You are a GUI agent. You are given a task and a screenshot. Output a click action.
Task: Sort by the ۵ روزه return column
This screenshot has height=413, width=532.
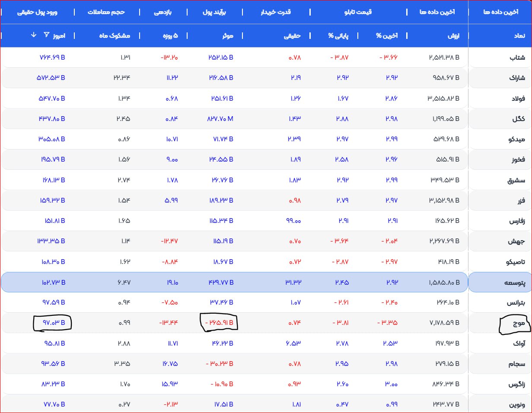click(x=169, y=36)
